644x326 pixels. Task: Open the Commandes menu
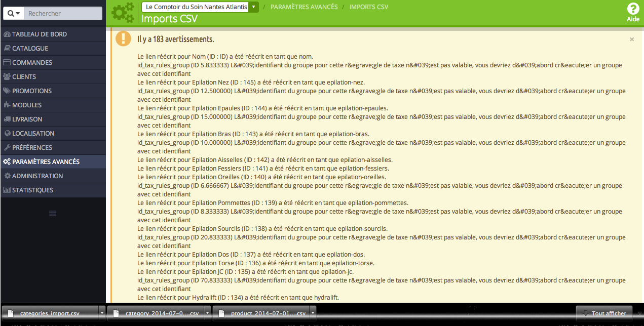pos(53,63)
